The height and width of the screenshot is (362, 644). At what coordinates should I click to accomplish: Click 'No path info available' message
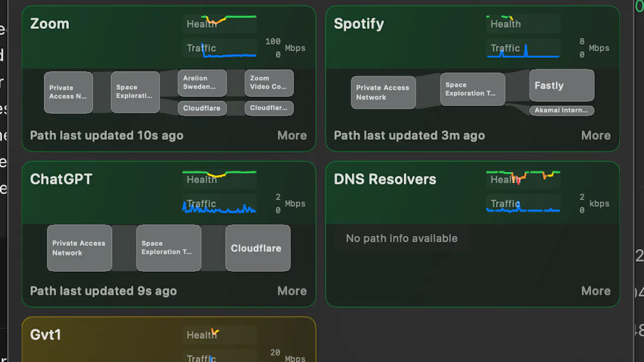[402, 238]
